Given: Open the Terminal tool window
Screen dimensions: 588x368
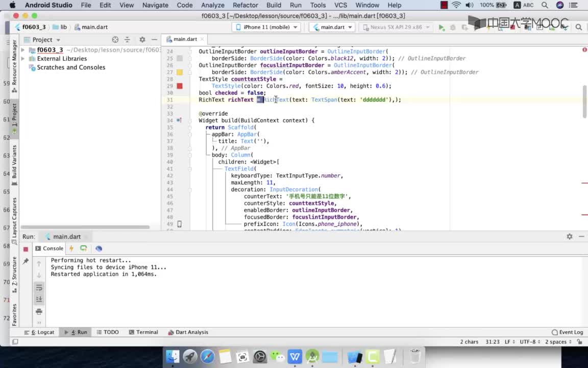Looking at the screenshot, I should pos(143,332).
